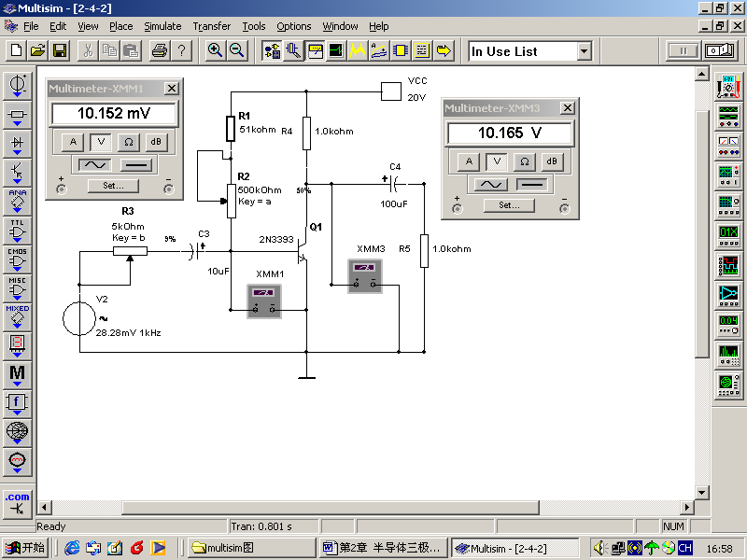Image resolution: width=747 pixels, height=560 pixels.
Task: Click Set... button on Multimeter-XMM3
Action: pyautogui.click(x=509, y=205)
